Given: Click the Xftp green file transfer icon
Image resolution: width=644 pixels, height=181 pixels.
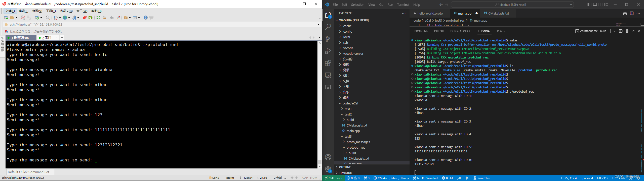Looking at the screenshot, I should [91, 18].
